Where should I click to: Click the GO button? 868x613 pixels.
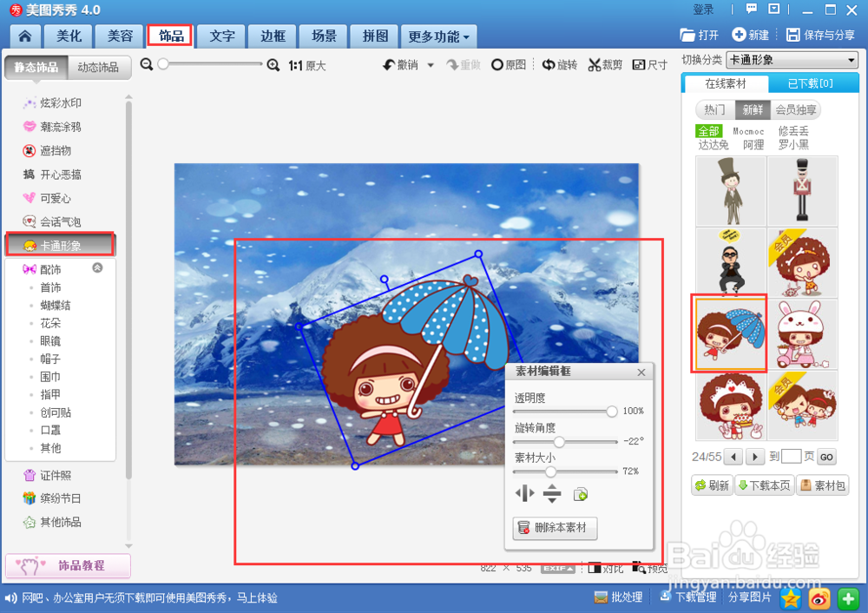(826, 457)
